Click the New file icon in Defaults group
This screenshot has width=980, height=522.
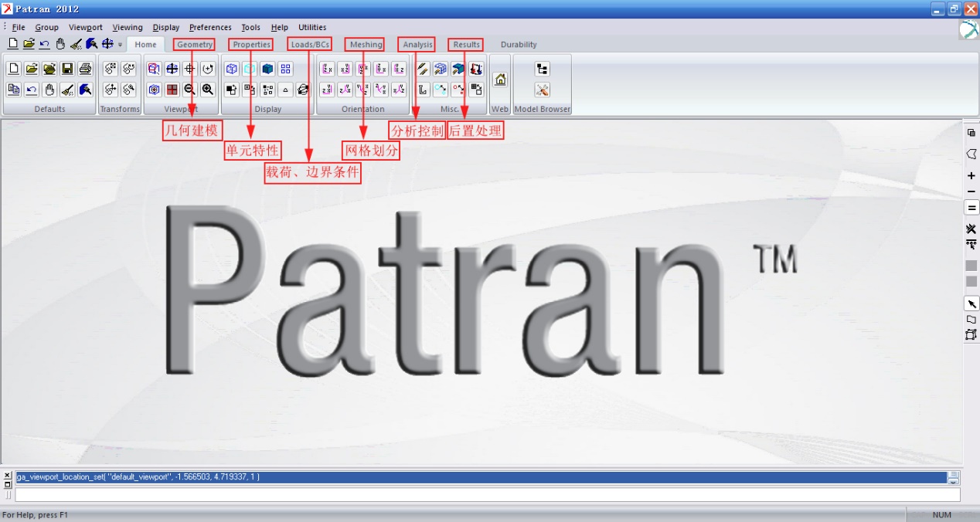click(x=14, y=69)
